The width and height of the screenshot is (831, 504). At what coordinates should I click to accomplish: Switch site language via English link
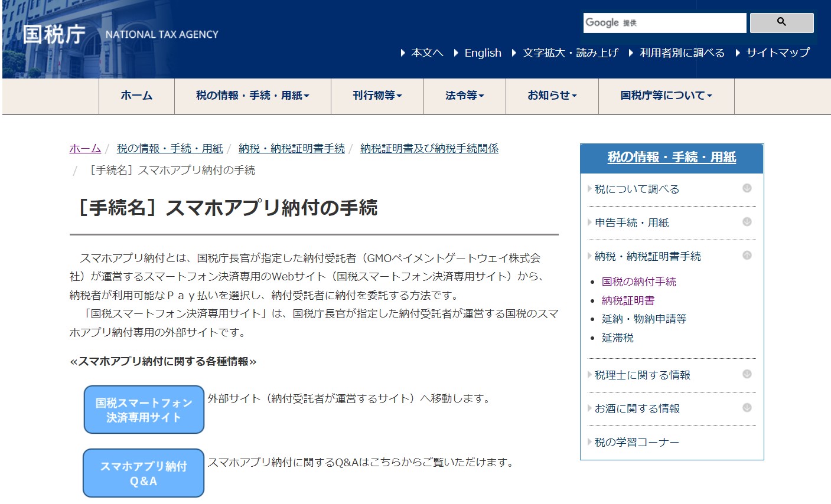coord(483,53)
